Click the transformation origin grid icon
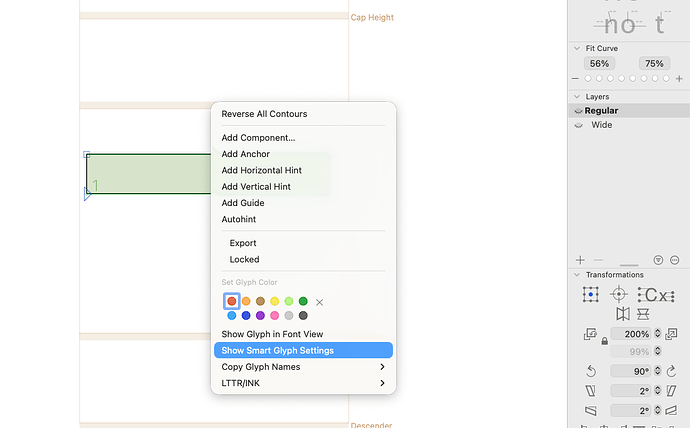Image resolution: width=690 pixels, height=428 pixels. point(591,294)
